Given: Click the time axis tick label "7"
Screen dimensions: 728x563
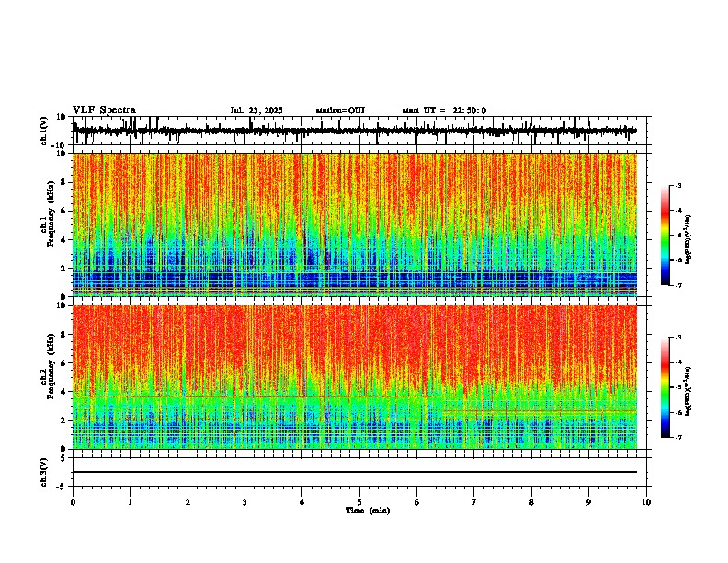Looking at the screenshot, I should (x=474, y=502).
